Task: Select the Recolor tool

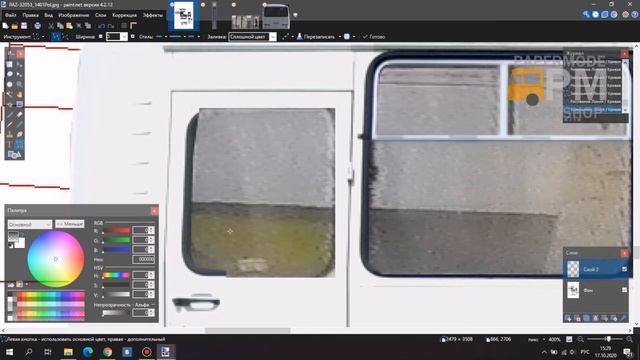Action: pos(19,135)
